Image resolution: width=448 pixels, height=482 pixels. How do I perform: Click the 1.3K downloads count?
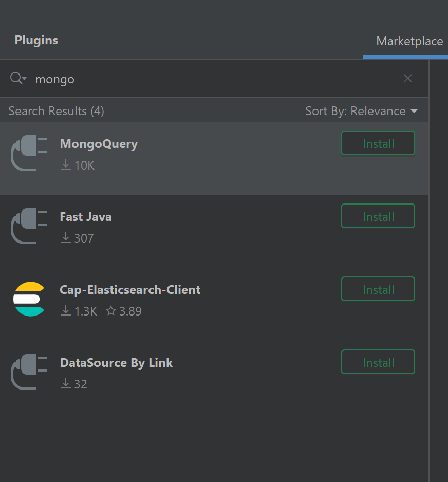(x=79, y=311)
